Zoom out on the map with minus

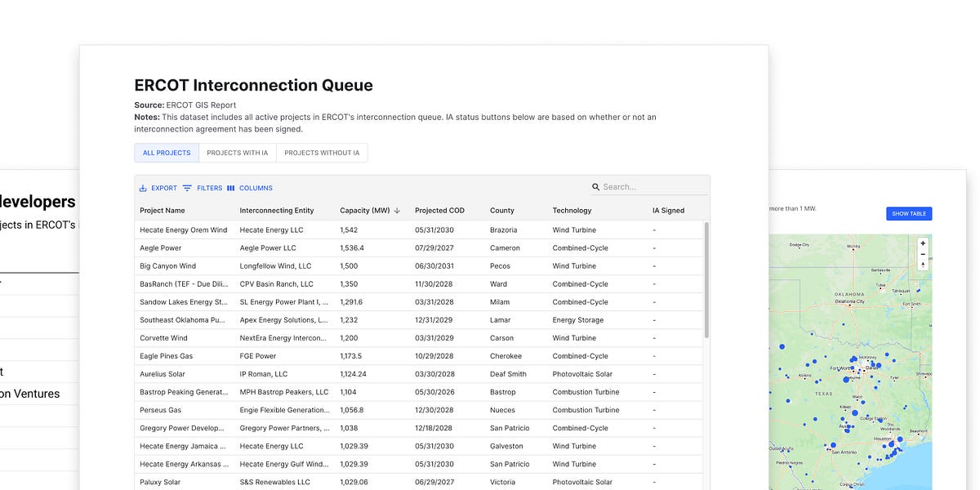(923, 254)
